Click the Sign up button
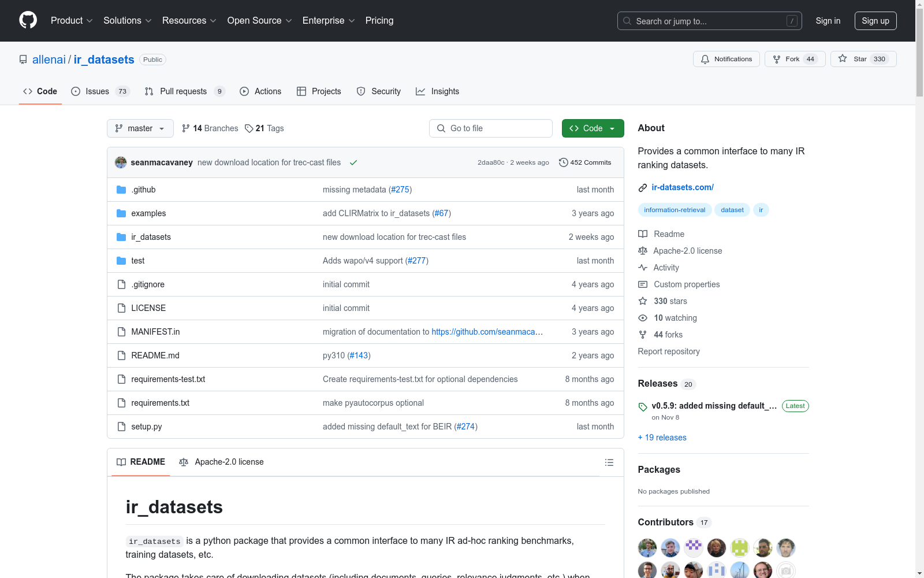 click(875, 21)
